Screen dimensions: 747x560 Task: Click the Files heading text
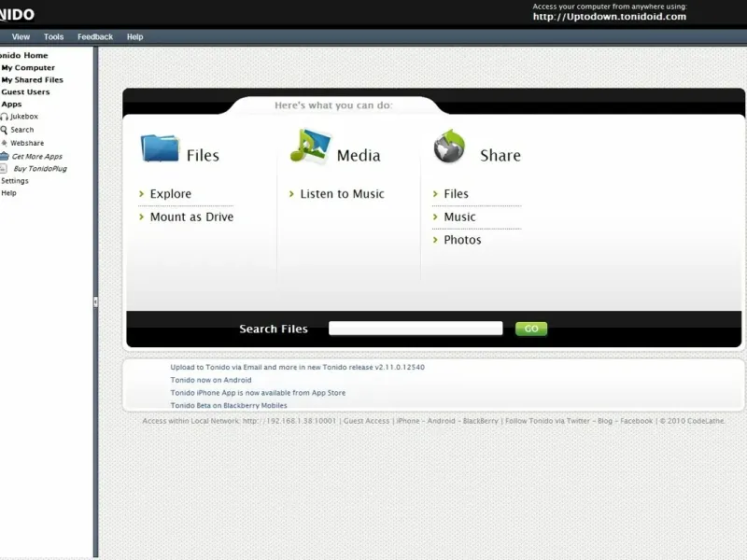click(203, 155)
